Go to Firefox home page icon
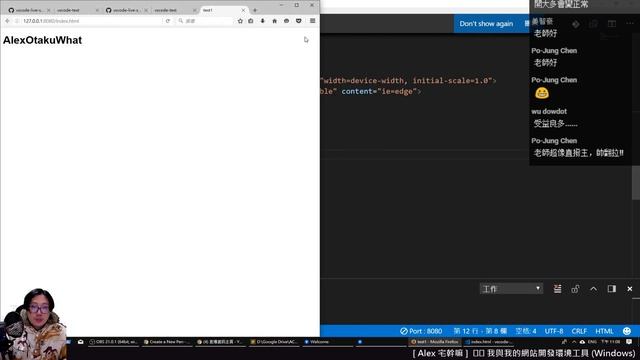This screenshot has height=360, width=640. 274,21
